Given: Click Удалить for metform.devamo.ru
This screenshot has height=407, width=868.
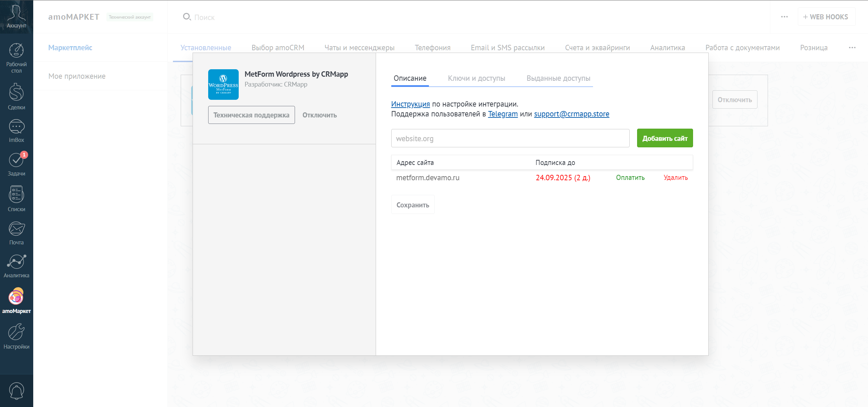Looking at the screenshot, I should tap(676, 178).
